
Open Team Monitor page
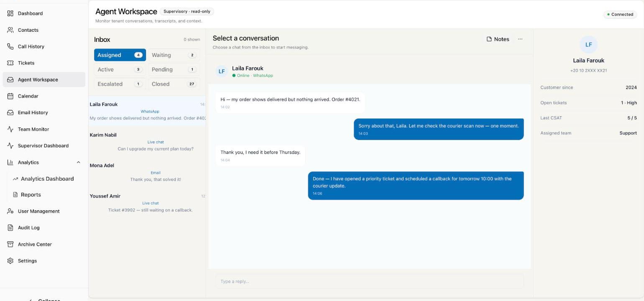click(x=44, y=129)
